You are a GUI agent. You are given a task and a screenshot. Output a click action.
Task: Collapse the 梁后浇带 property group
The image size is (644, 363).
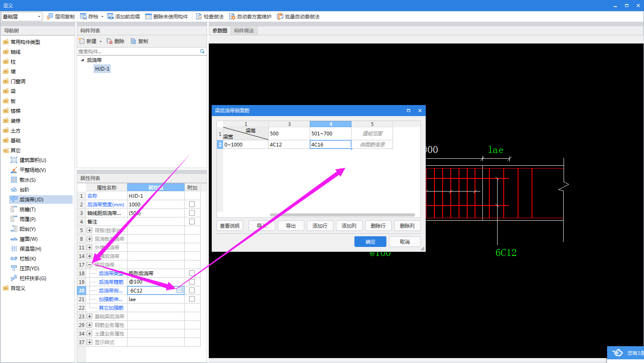coord(89,265)
